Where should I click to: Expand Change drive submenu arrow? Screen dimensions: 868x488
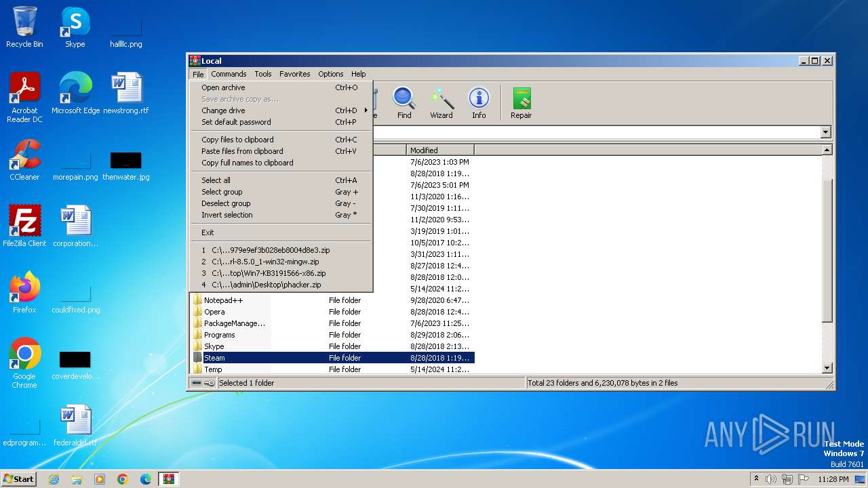click(366, 110)
